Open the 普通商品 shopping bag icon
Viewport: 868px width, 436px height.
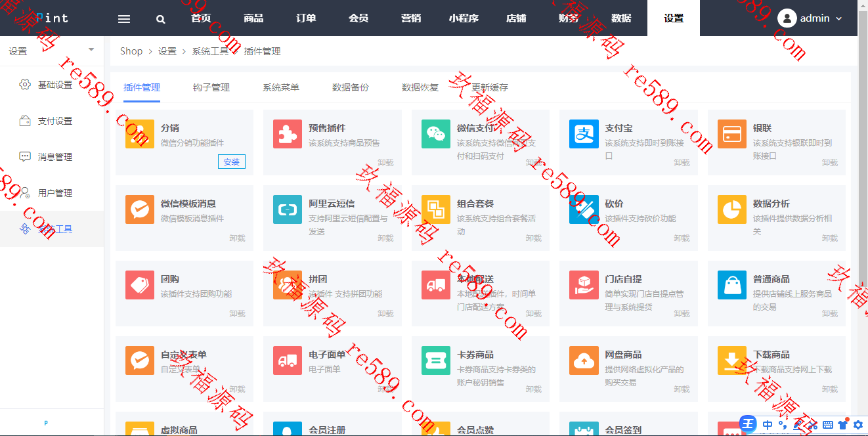click(x=732, y=285)
